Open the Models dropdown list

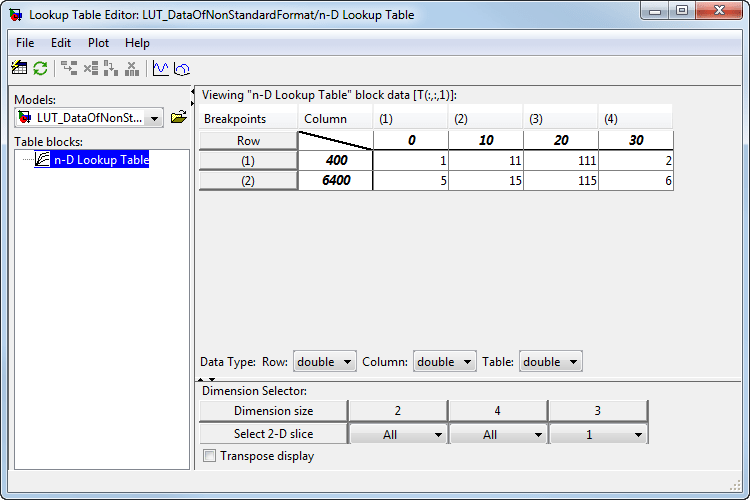tap(154, 118)
